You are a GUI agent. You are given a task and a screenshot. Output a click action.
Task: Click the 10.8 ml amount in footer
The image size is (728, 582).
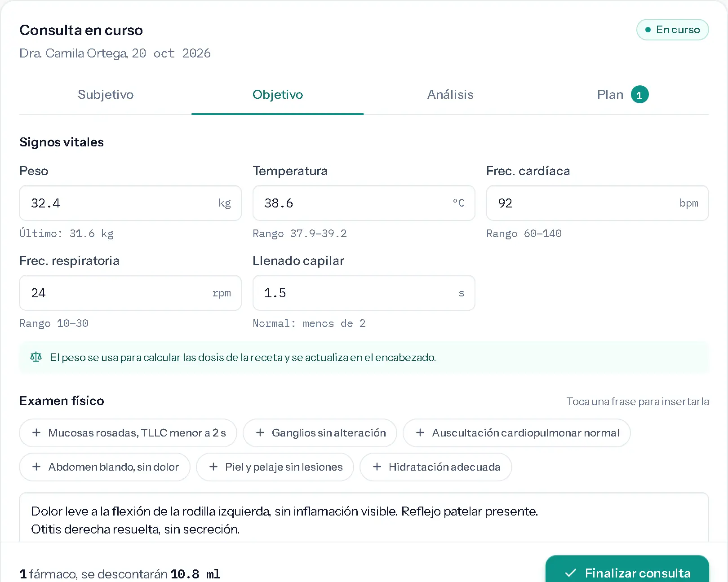[x=195, y=574]
